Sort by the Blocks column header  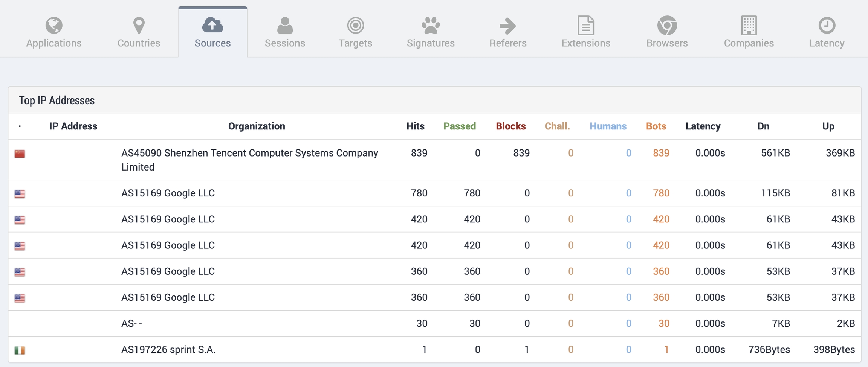tap(510, 126)
